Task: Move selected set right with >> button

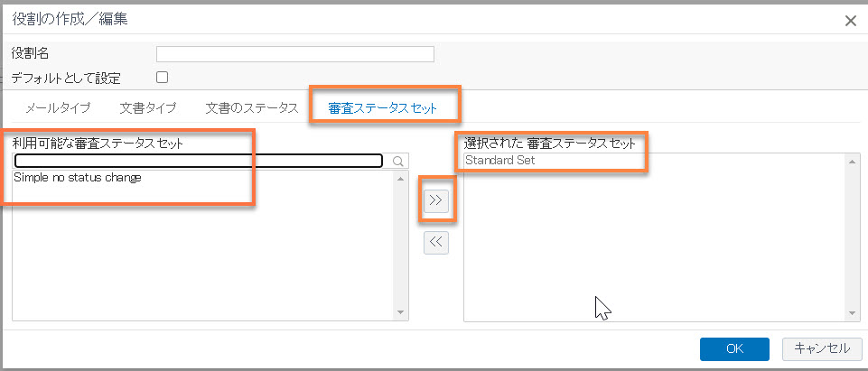Action: tap(436, 200)
